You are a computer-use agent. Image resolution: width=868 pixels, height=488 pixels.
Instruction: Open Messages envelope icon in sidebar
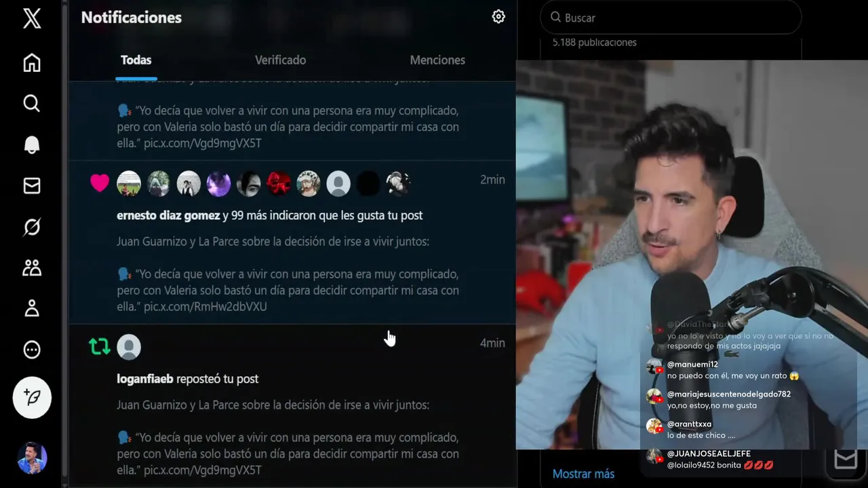pyautogui.click(x=32, y=186)
